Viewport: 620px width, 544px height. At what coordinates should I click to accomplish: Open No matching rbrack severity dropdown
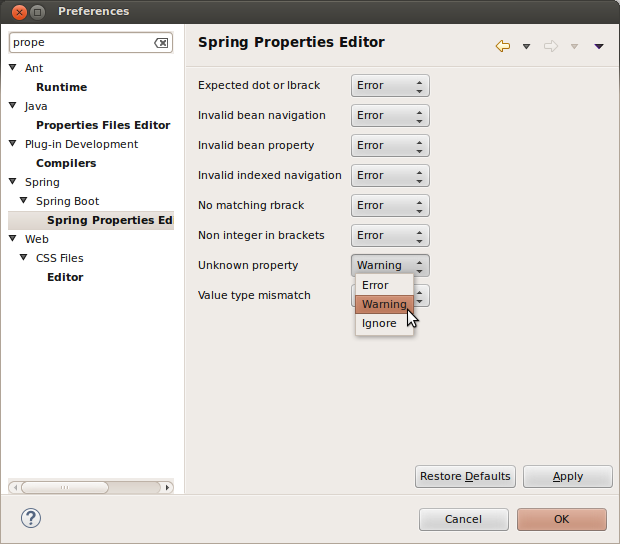[390, 206]
